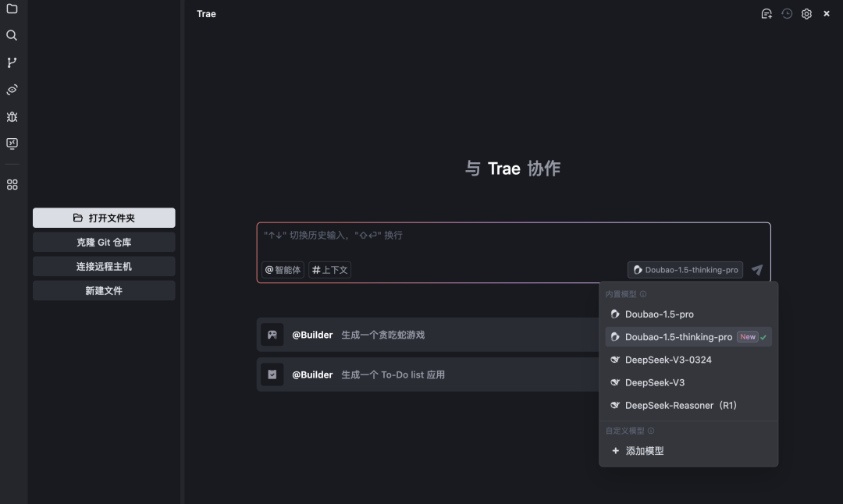Open chat history clock icon

(787, 14)
